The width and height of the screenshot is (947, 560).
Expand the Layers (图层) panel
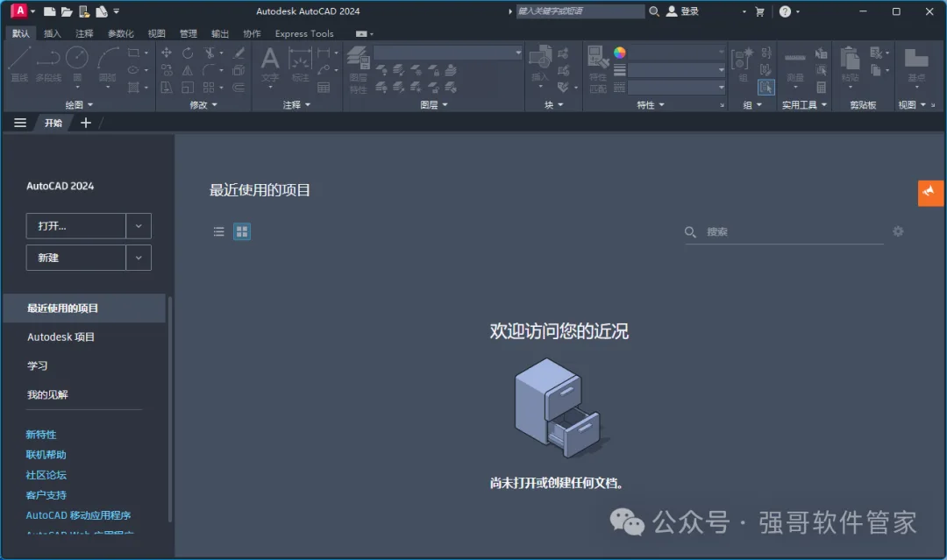coord(434,105)
